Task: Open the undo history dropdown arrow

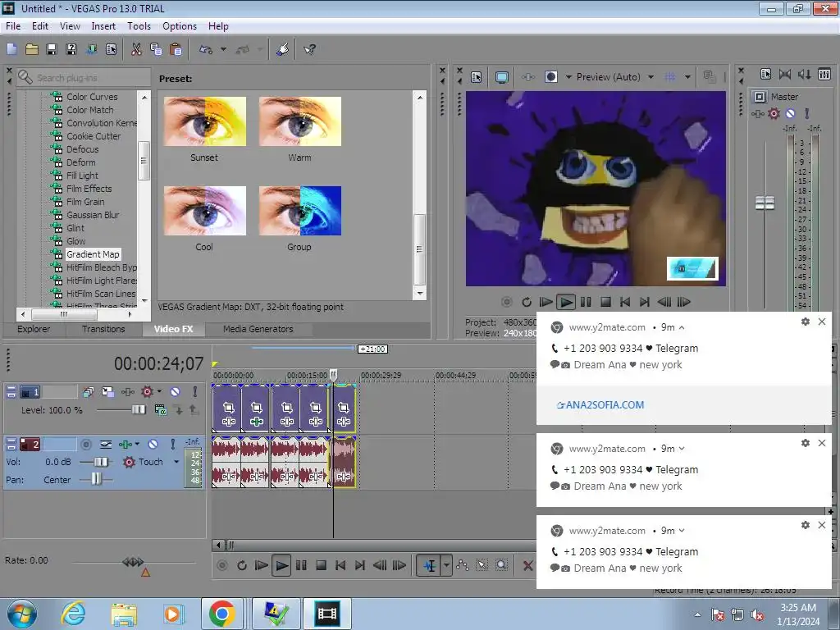Action: (223, 49)
